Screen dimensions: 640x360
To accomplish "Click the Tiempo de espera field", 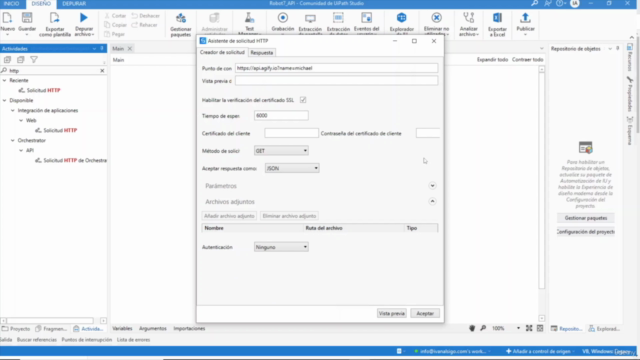I will (x=281, y=116).
